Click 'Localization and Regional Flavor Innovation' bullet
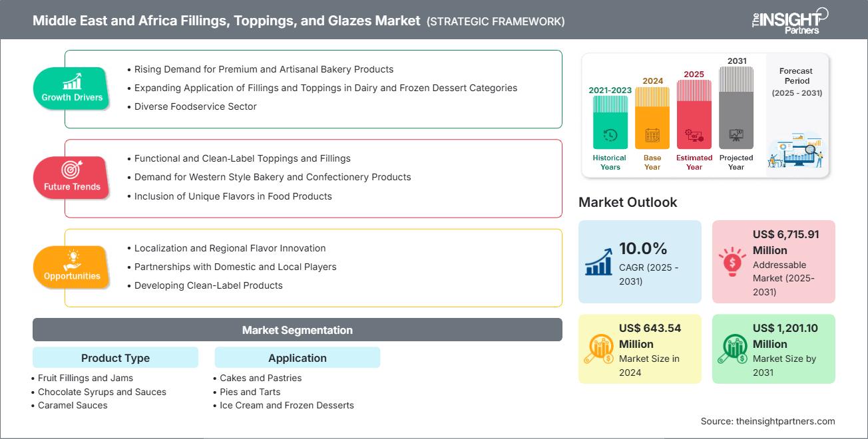The width and height of the screenshot is (868, 439). [230, 248]
